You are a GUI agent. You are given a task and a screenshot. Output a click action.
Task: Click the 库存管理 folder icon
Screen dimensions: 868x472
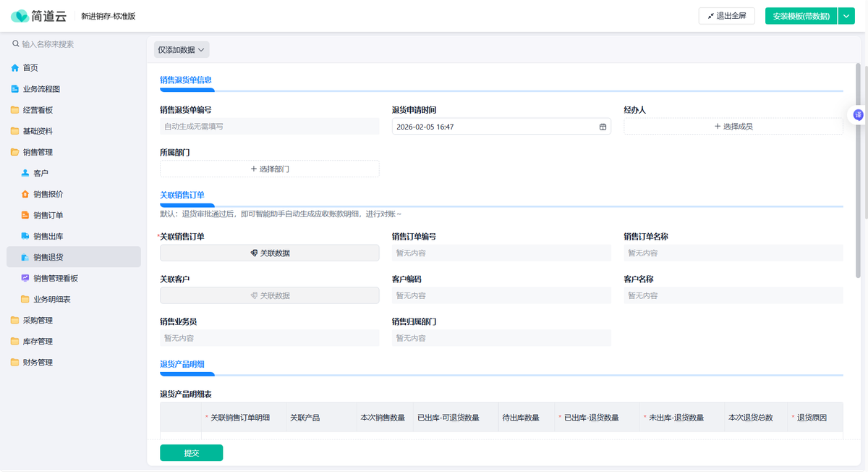15,341
